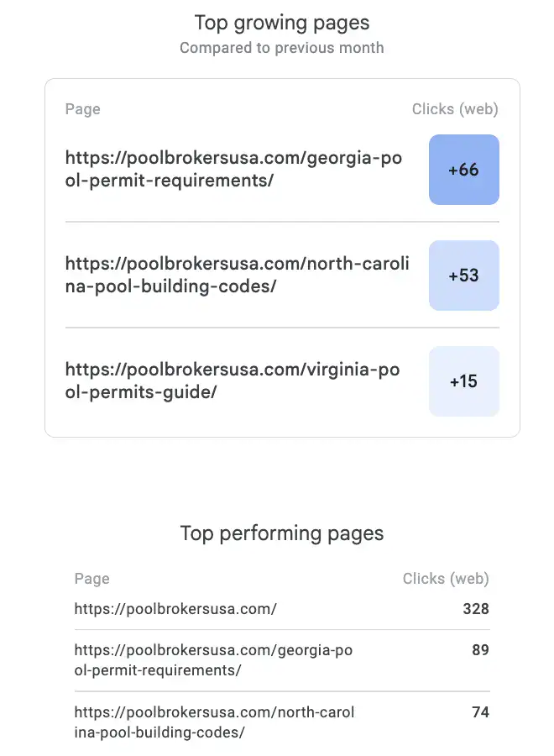Click the Top performing pages heading
Image resolution: width=554 pixels, height=756 pixels.
click(x=282, y=533)
